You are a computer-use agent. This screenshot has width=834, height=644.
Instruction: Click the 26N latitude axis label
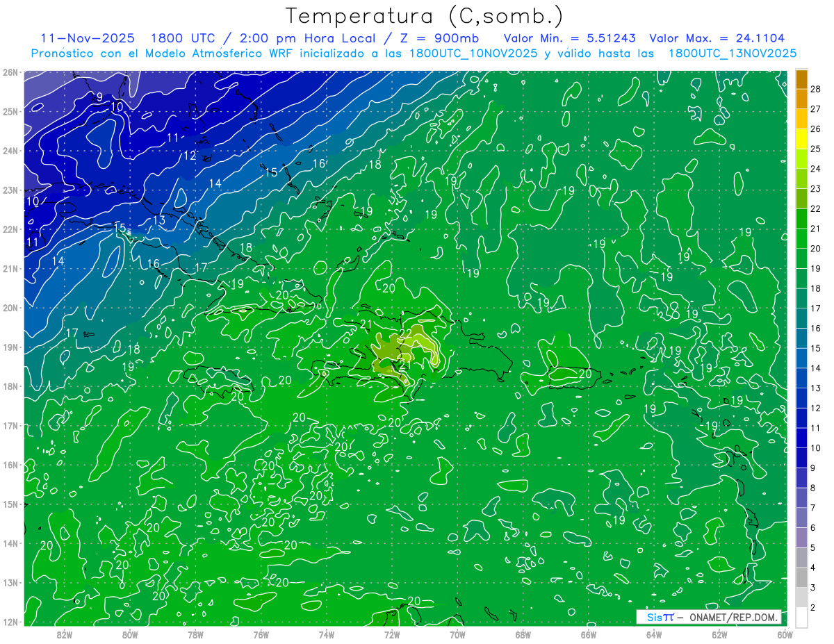click(10, 72)
